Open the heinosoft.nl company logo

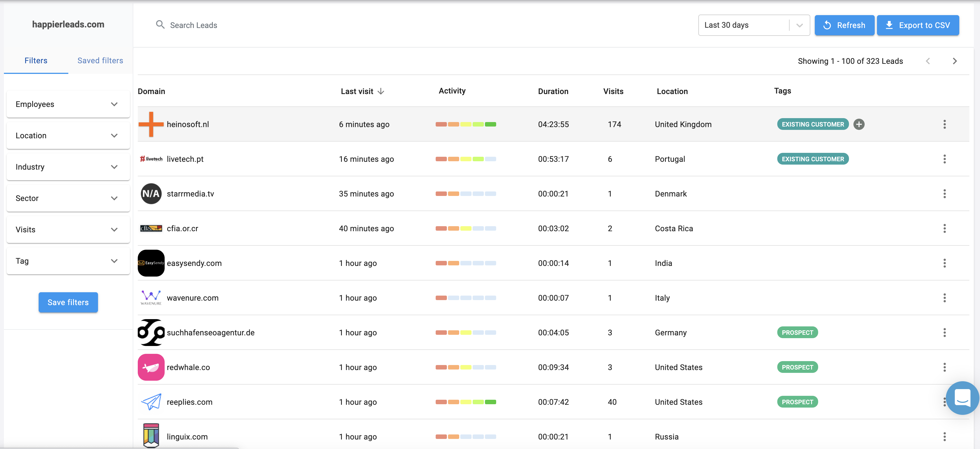[151, 124]
